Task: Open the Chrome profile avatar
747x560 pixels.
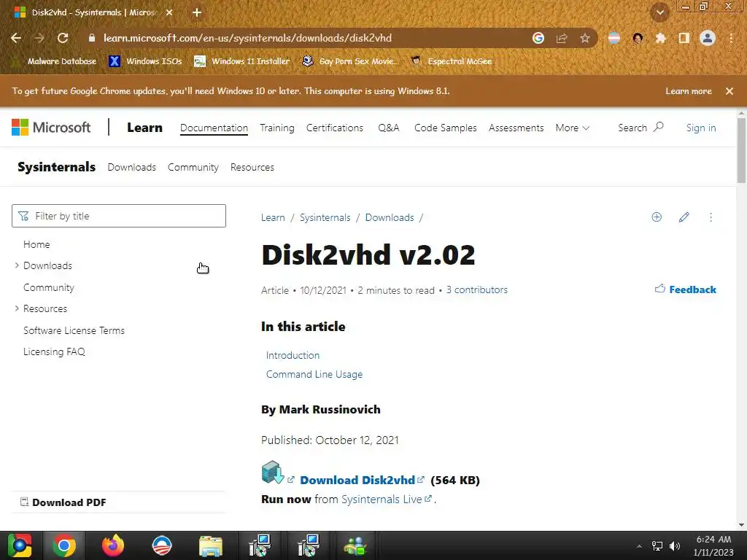Action: pyautogui.click(x=708, y=38)
